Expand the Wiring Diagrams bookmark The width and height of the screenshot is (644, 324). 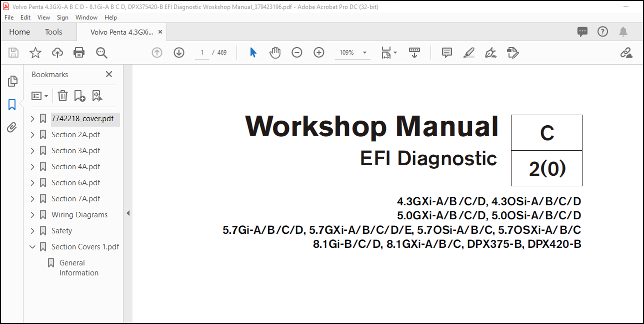tap(32, 215)
